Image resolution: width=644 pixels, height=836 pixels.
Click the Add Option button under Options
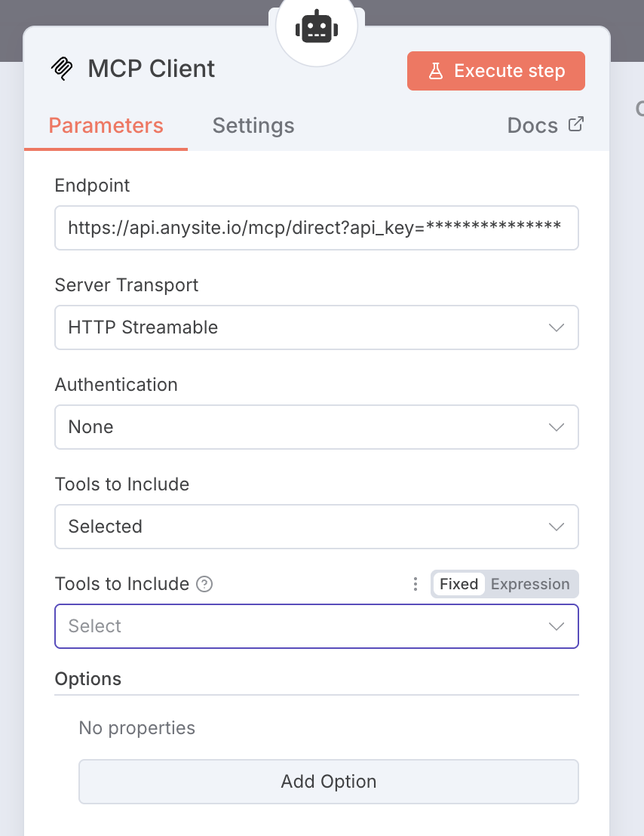pos(328,782)
